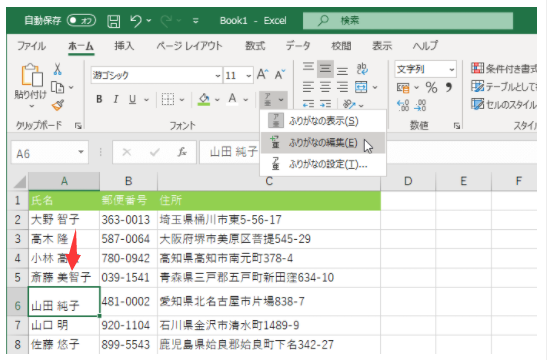The height and width of the screenshot is (360, 547).
Task: Choose ふりがなの編集(E) menu item
Action: pos(323,142)
